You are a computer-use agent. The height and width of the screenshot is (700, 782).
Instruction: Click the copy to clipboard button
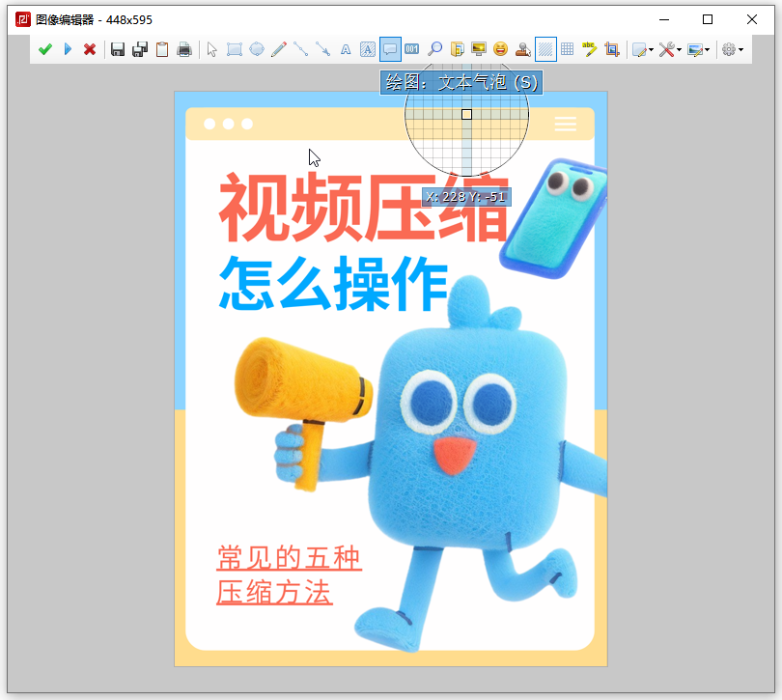[x=162, y=49]
